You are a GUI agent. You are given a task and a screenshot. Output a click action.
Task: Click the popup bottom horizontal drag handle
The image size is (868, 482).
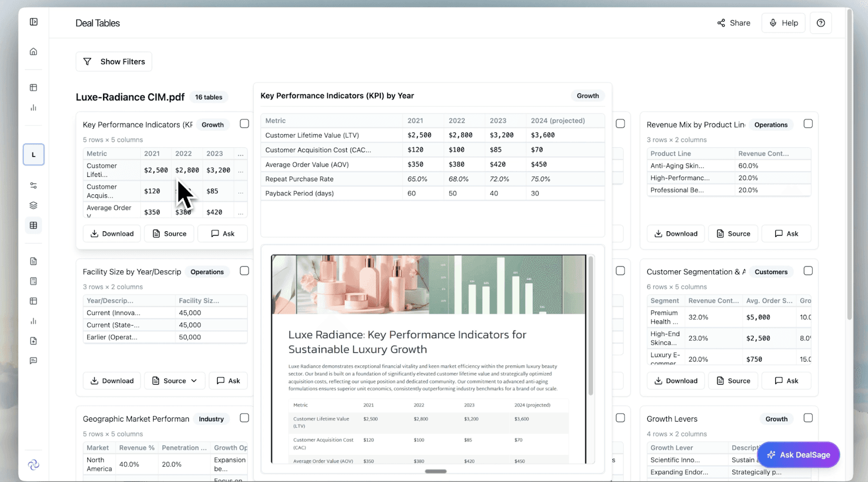coord(436,471)
